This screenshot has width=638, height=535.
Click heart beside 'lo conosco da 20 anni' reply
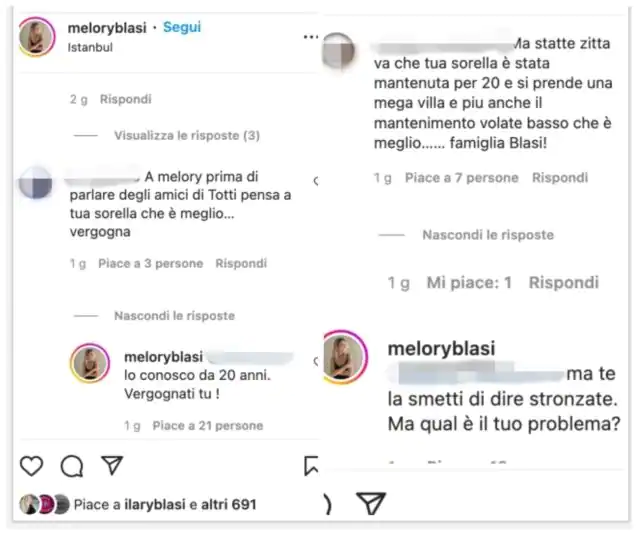pyautogui.click(x=316, y=361)
